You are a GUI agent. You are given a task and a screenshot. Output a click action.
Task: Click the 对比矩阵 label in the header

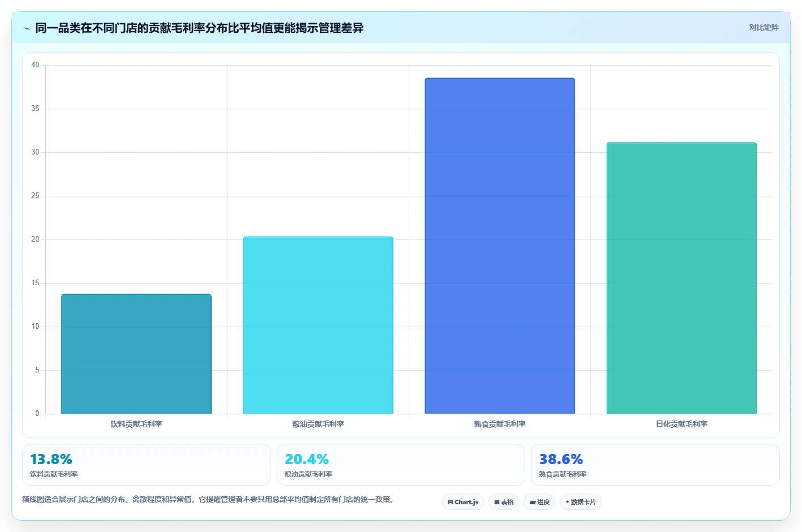coord(764,27)
